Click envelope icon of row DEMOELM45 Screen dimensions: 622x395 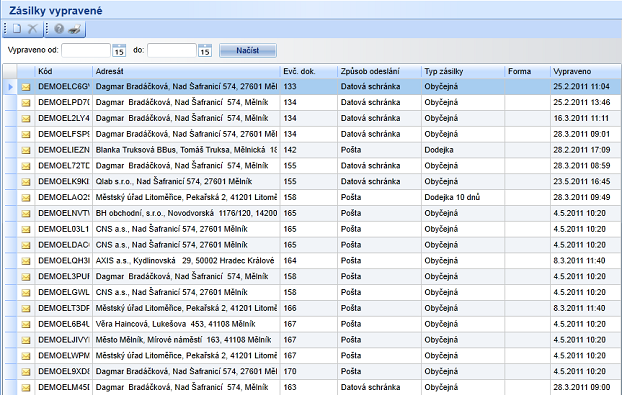(26, 387)
